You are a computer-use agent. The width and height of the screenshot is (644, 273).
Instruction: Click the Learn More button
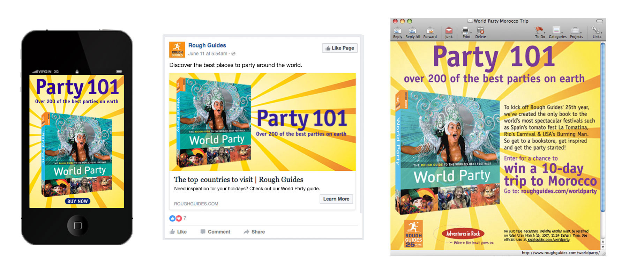coord(336,199)
